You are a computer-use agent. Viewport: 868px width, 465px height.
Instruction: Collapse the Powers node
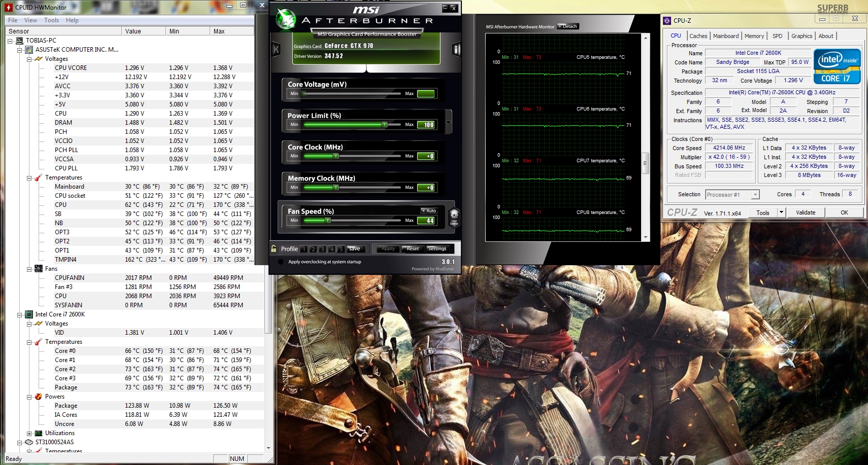[x=29, y=397]
